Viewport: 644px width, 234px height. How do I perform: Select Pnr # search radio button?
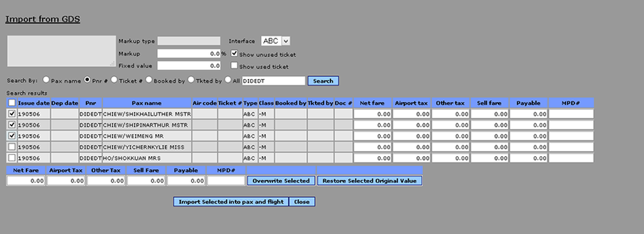(x=87, y=80)
